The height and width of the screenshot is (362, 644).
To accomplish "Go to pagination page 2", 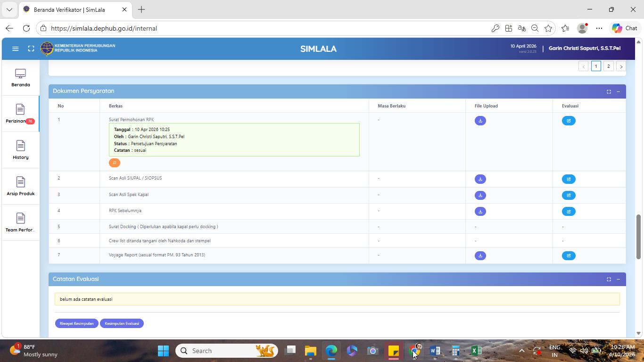I will click(608, 66).
